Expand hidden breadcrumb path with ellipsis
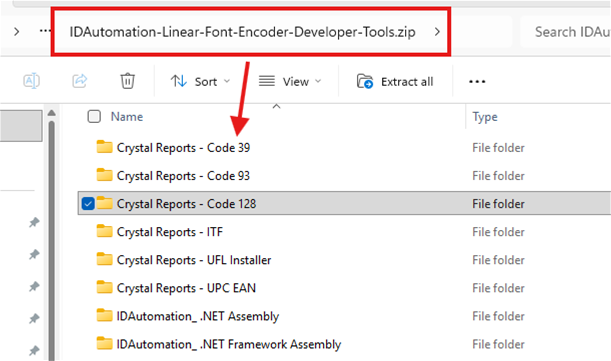 (45, 31)
